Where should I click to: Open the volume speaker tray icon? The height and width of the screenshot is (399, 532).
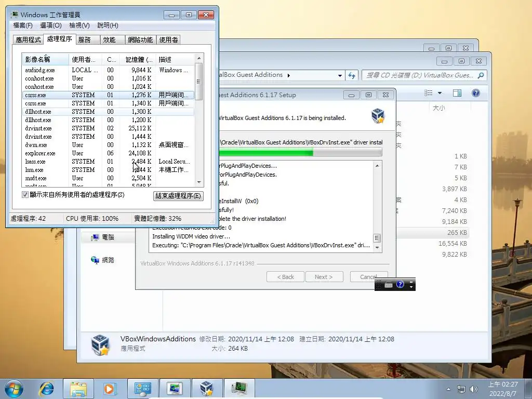click(x=474, y=389)
